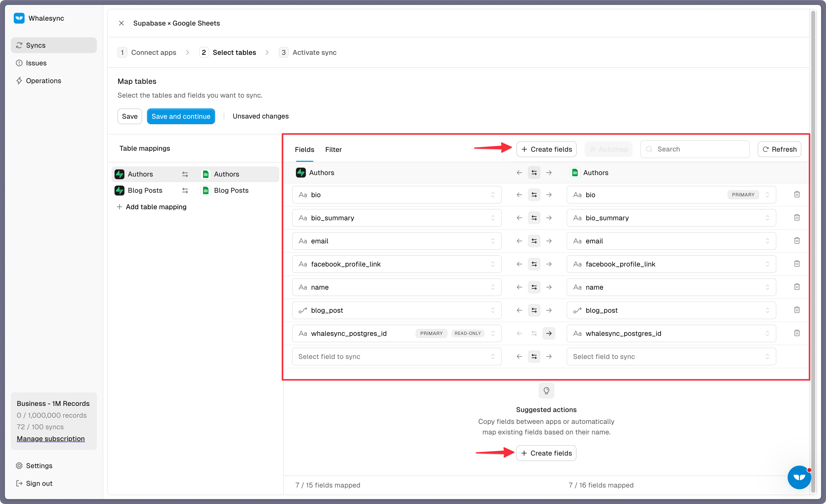Set Authors table header to two-way sync
The height and width of the screenshot is (504, 826).
pos(534,173)
